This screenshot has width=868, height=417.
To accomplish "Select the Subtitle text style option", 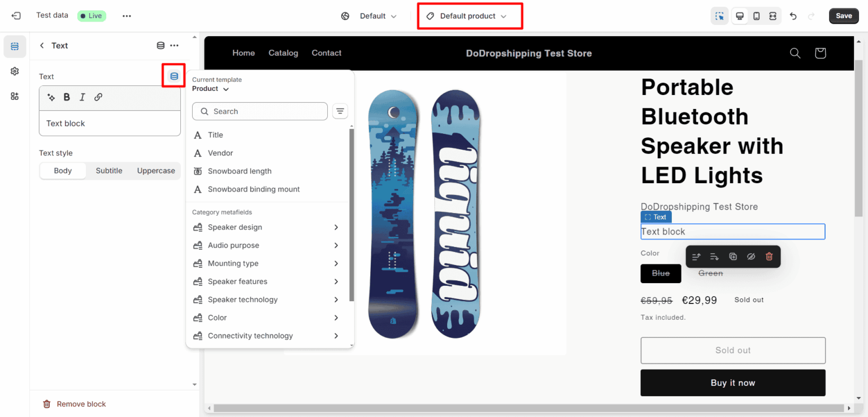I will (x=108, y=170).
